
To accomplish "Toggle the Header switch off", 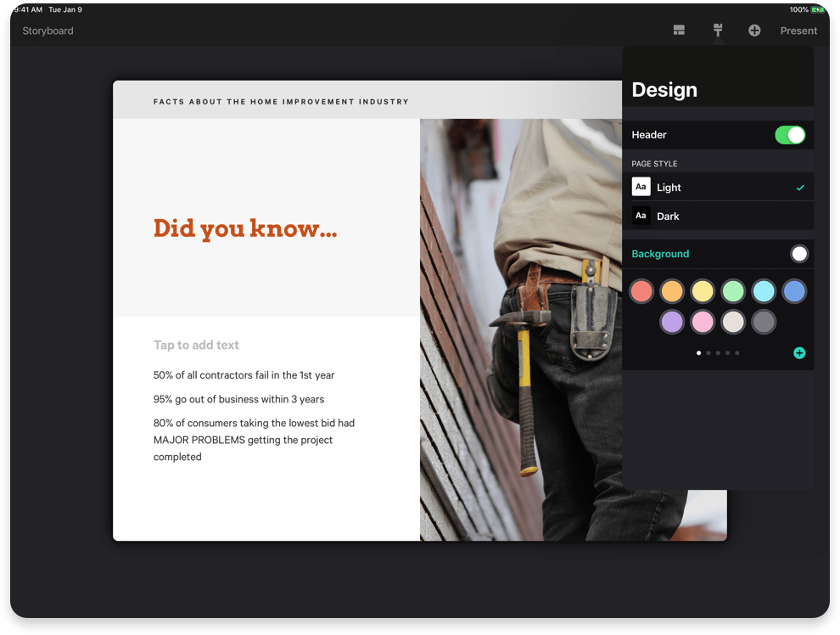I will point(790,135).
